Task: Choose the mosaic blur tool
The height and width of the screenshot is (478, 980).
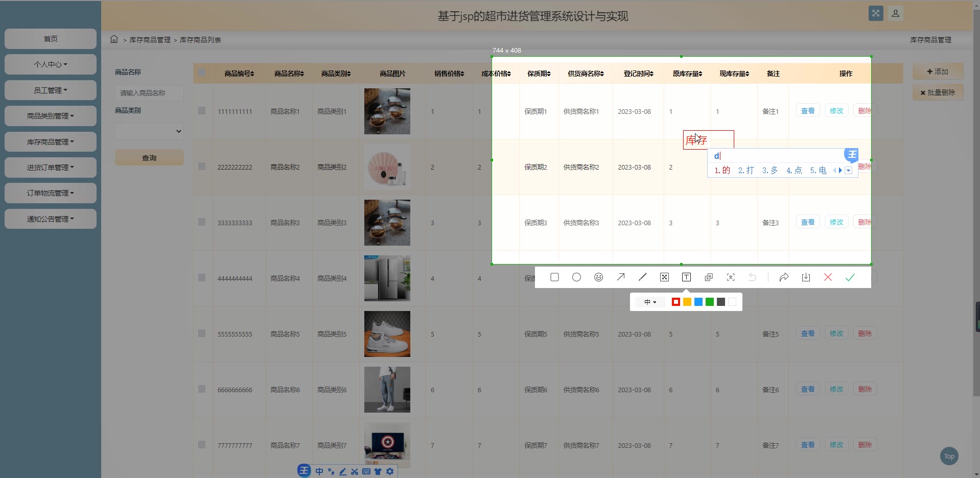Action: pyautogui.click(x=664, y=277)
